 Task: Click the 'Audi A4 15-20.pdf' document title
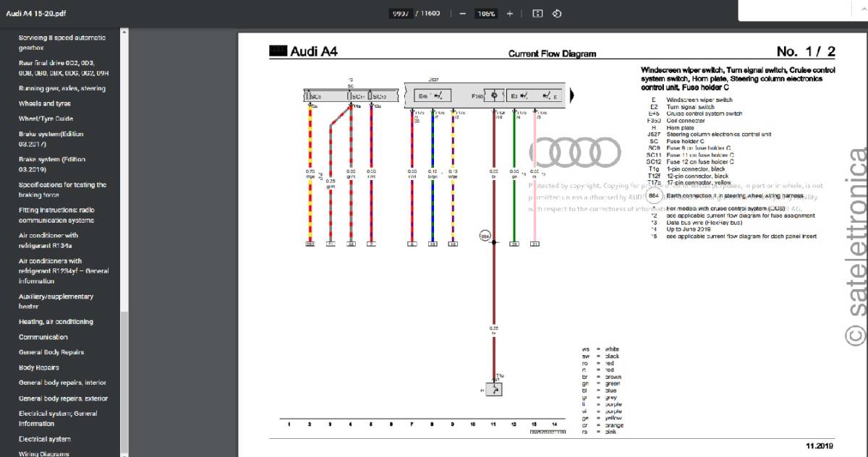coord(35,14)
